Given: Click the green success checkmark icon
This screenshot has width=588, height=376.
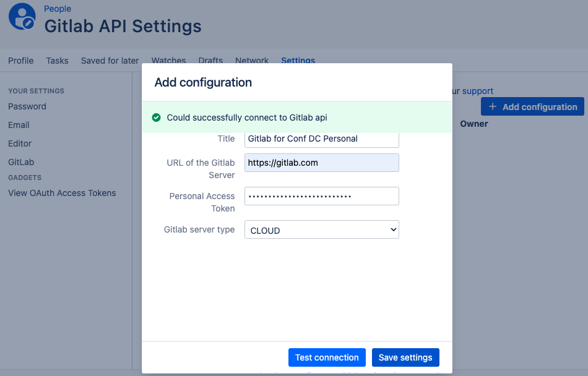Looking at the screenshot, I should (157, 117).
